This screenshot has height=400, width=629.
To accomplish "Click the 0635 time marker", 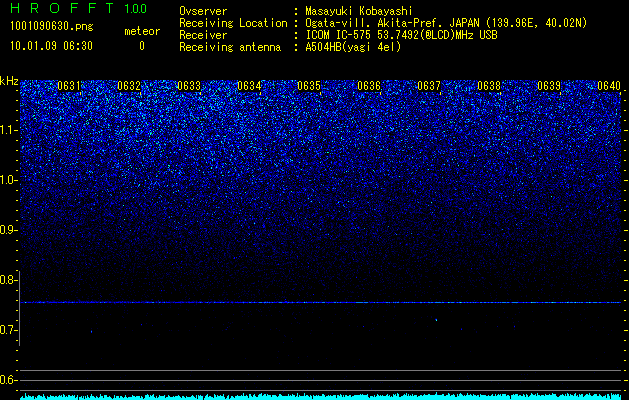I will 309,86.
